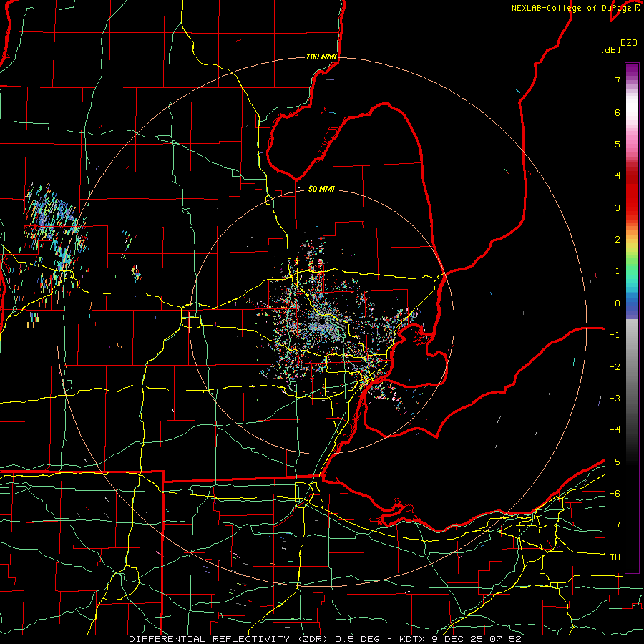Click the '-7' scale value

point(615,525)
